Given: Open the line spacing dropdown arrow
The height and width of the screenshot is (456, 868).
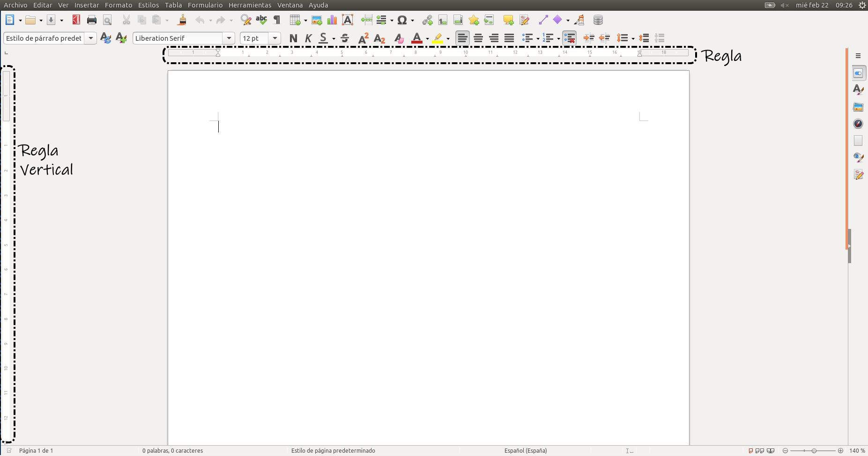Looking at the screenshot, I should pyautogui.click(x=633, y=39).
